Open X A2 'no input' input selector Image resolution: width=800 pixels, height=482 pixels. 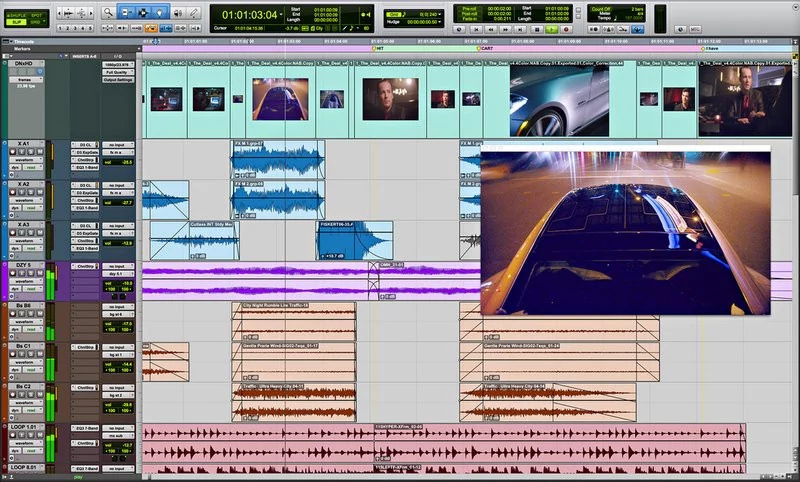tap(118, 185)
